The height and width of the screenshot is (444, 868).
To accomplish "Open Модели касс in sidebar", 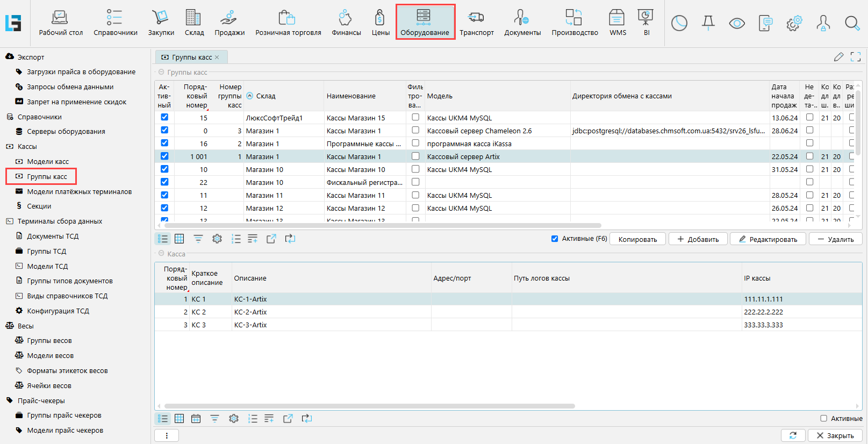I will [x=48, y=161].
